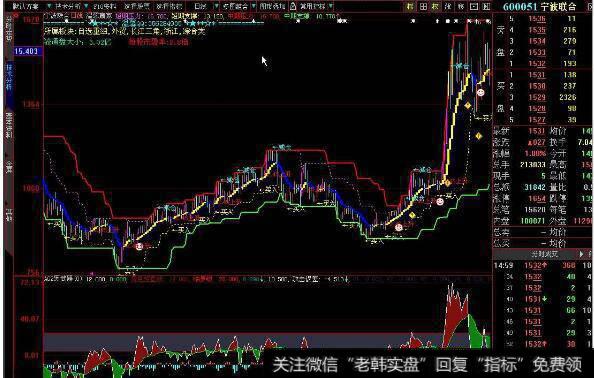Click the first yellow character icon in the right toolbar group
Viewport: 594px width, 378px height.
410,6
